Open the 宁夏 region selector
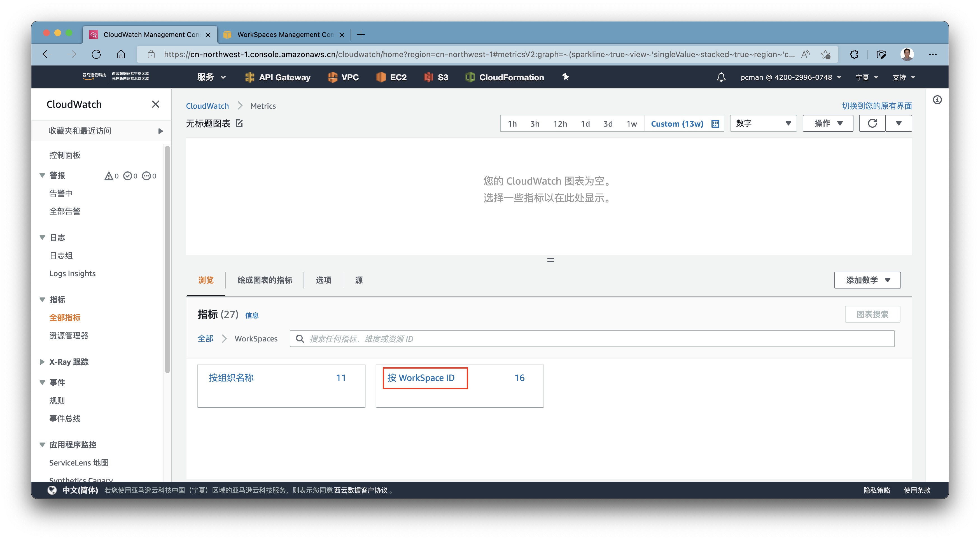 (x=867, y=77)
